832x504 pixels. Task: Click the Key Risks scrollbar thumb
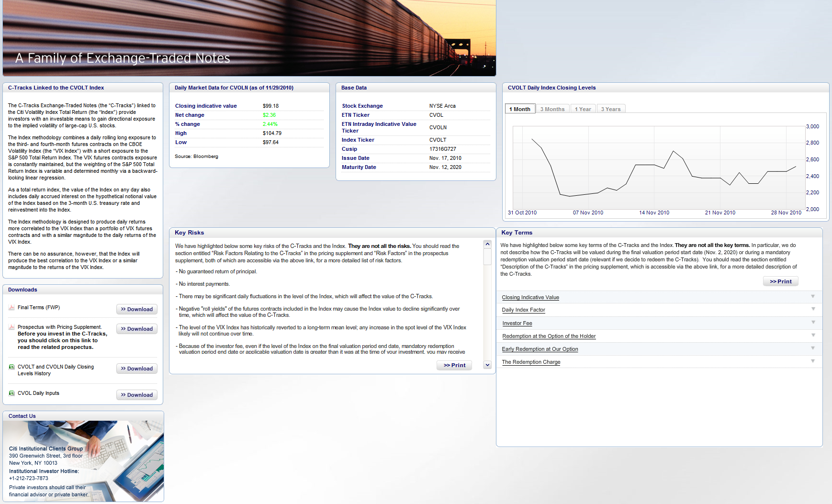(487, 257)
